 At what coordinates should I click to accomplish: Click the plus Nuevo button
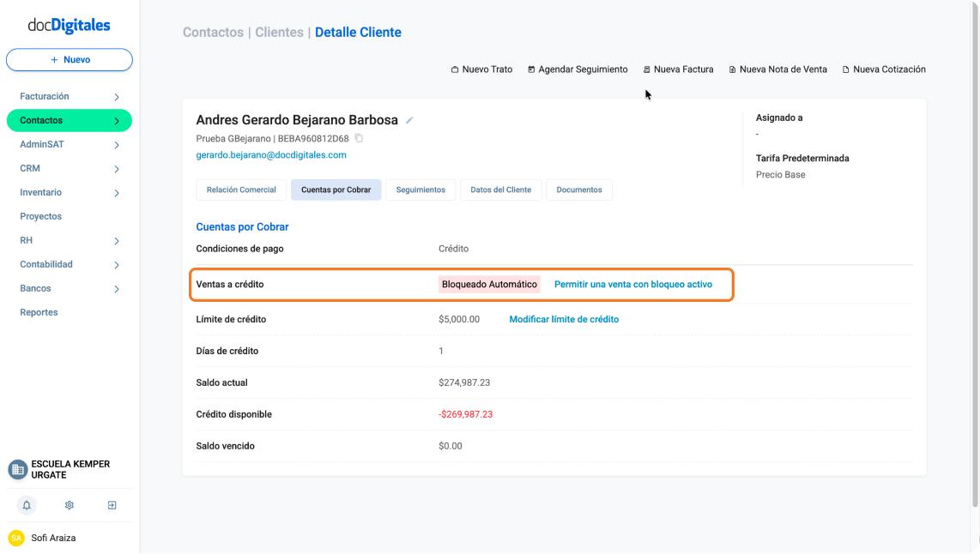coord(70,60)
